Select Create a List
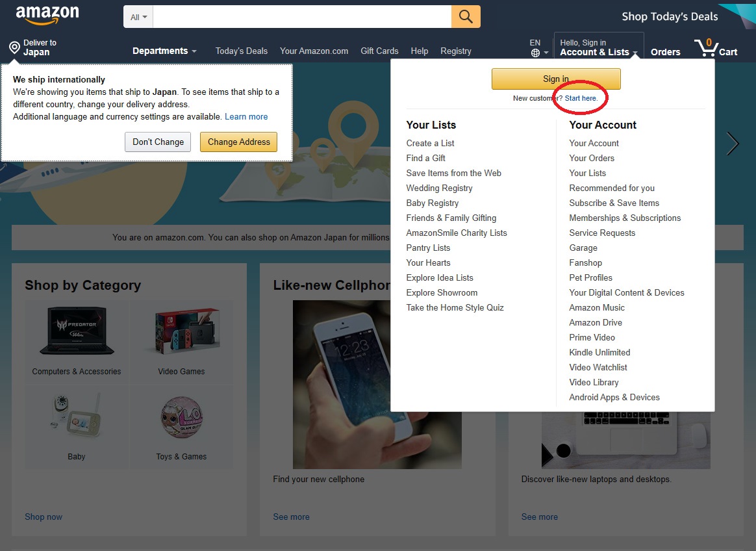Viewport: 756px width, 551px height. (430, 144)
